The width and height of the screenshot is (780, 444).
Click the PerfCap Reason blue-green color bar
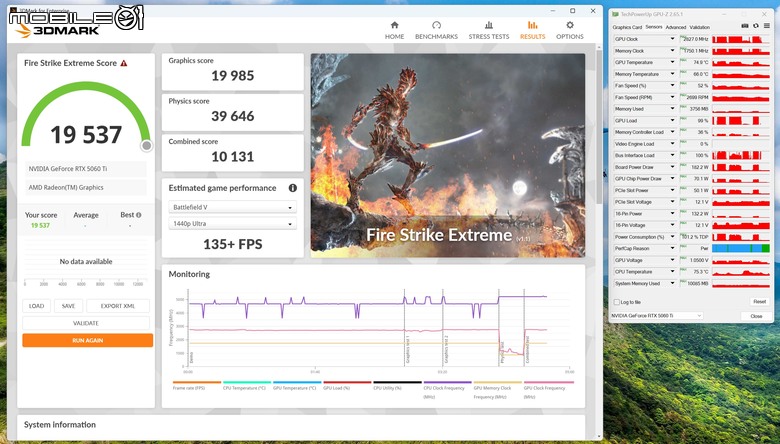click(x=741, y=248)
